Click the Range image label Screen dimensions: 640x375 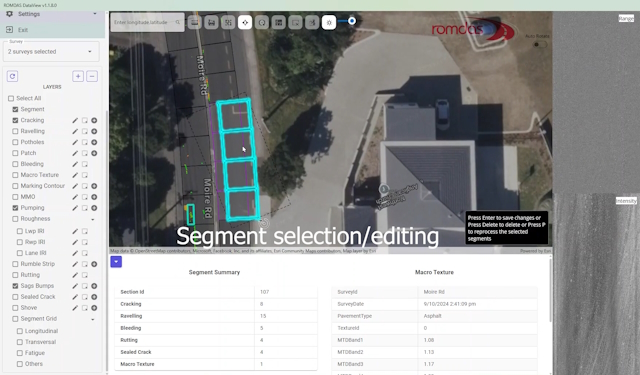[626, 19]
